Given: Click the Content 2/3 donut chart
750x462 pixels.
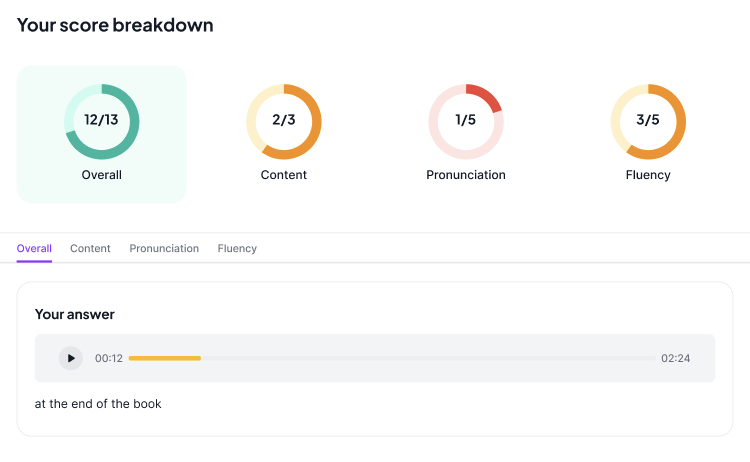Looking at the screenshot, I should point(284,121).
